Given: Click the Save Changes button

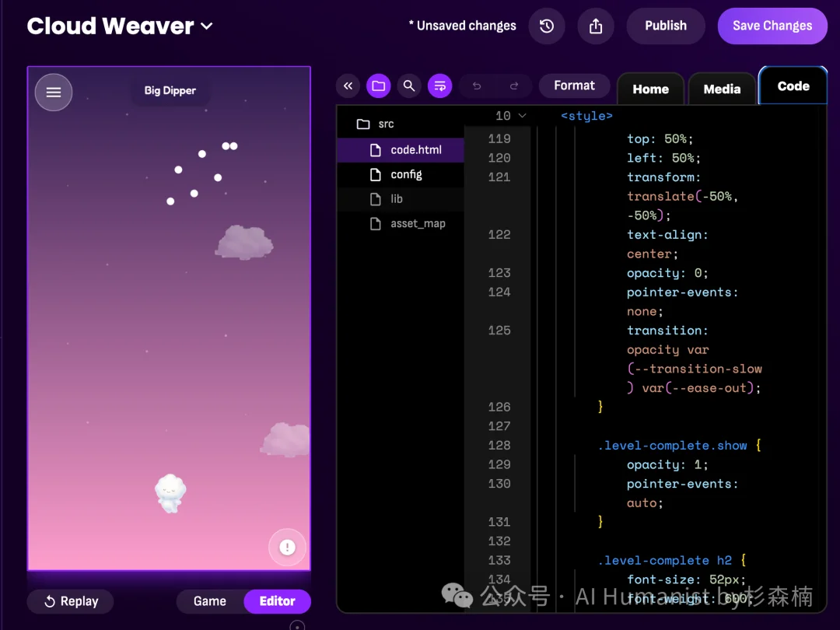Looking at the screenshot, I should point(772,26).
